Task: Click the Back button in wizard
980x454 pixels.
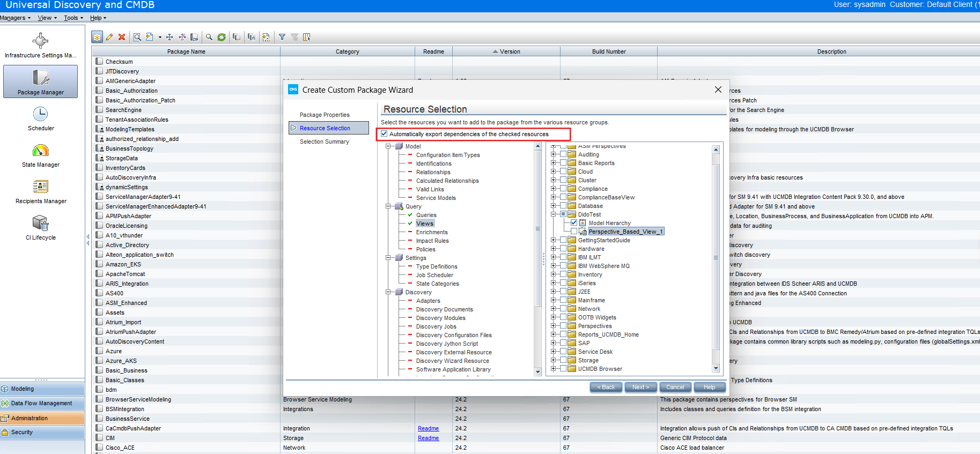Action: [606, 387]
